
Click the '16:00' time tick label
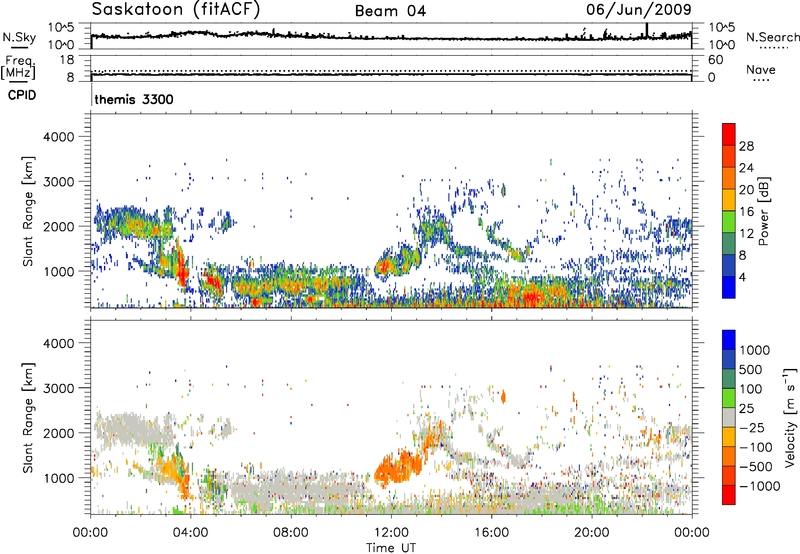[x=491, y=533]
